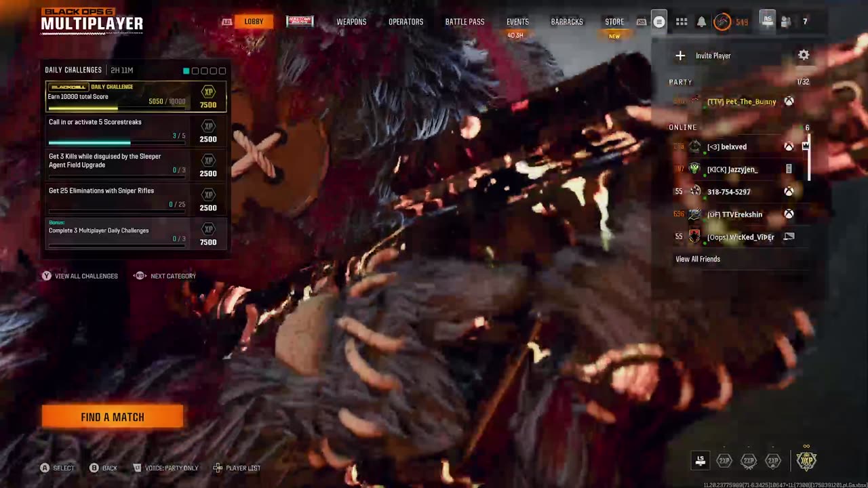Open the friends panel settings gear
The width and height of the screenshot is (868, 488).
pyautogui.click(x=804, y=56)
